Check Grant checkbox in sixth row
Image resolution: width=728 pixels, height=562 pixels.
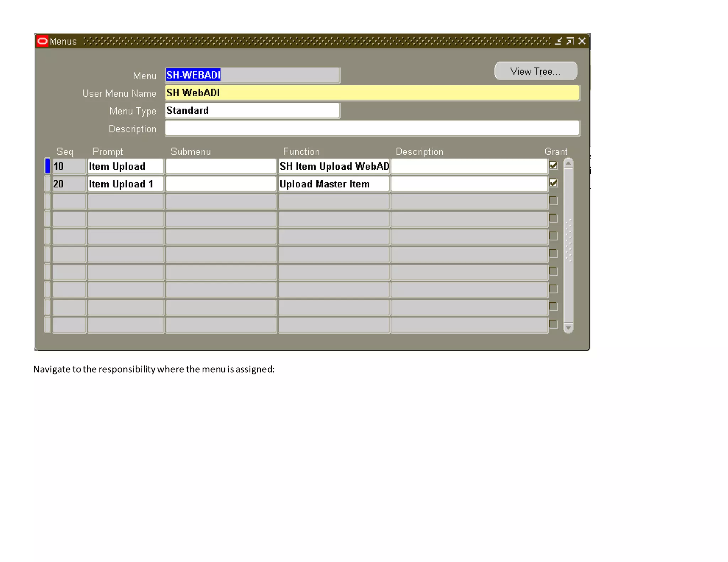553,254
